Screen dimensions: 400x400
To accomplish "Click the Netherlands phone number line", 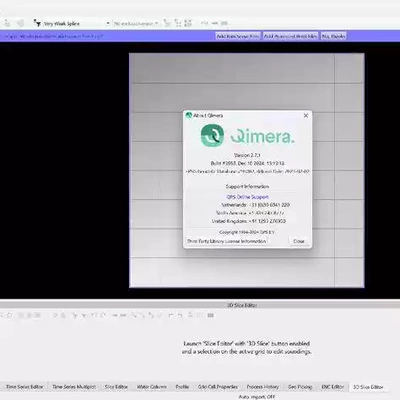I will tap(255, 205).
